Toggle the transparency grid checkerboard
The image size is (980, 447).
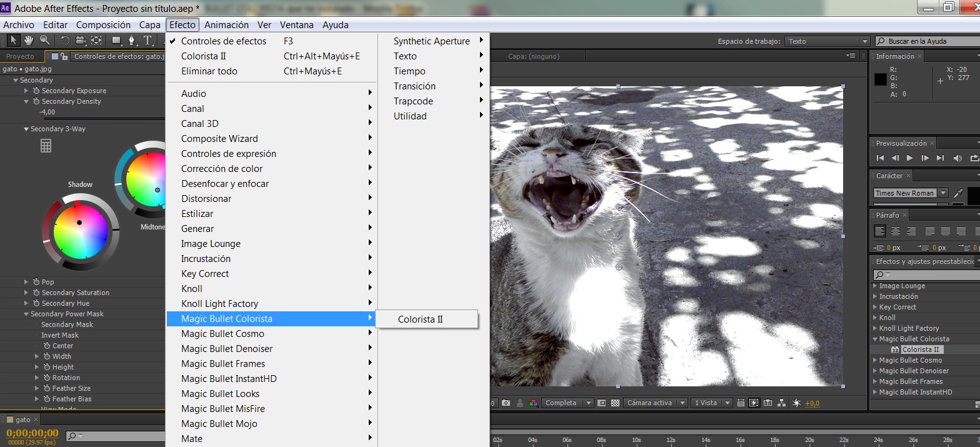click(x=615, y=403)
